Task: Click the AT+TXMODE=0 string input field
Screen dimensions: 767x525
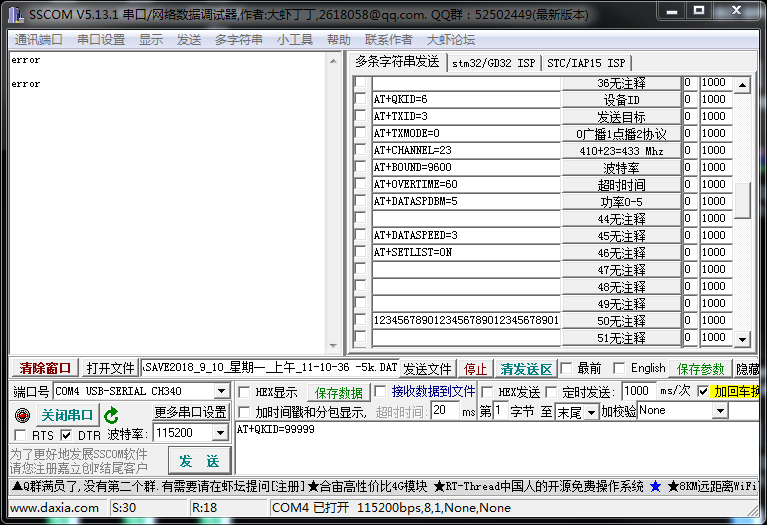Action: tap(466, 133)
